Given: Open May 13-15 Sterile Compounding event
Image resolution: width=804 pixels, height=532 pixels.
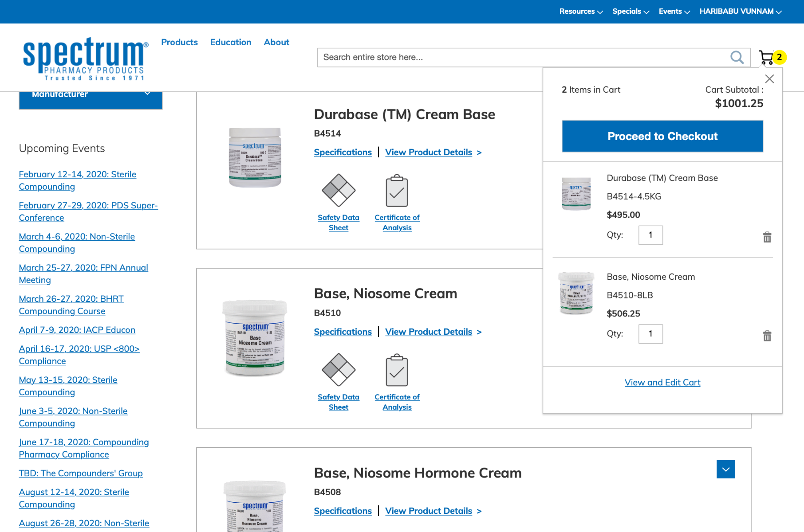Looking at the screenshot, I should (68, 386).
